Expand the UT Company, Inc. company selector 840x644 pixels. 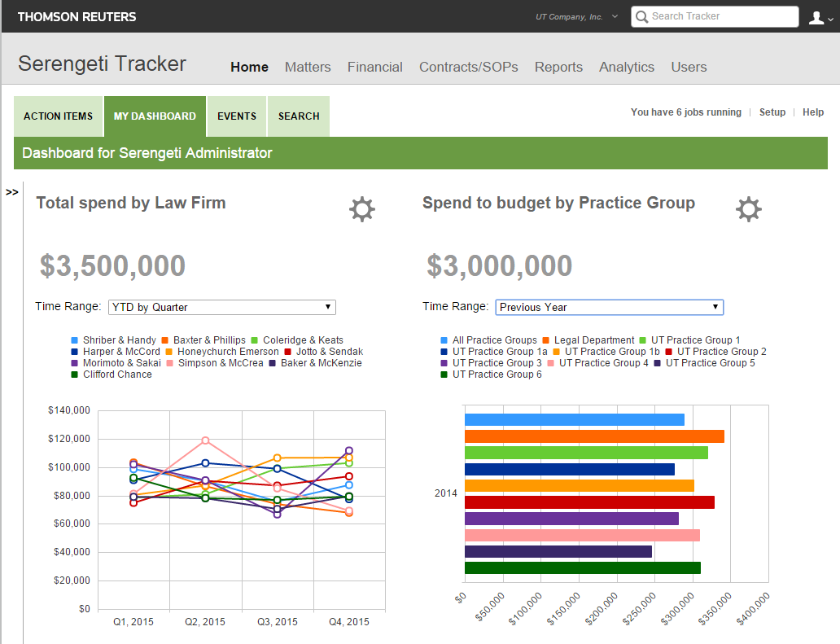pyautogui.click(x=577, y=15)
